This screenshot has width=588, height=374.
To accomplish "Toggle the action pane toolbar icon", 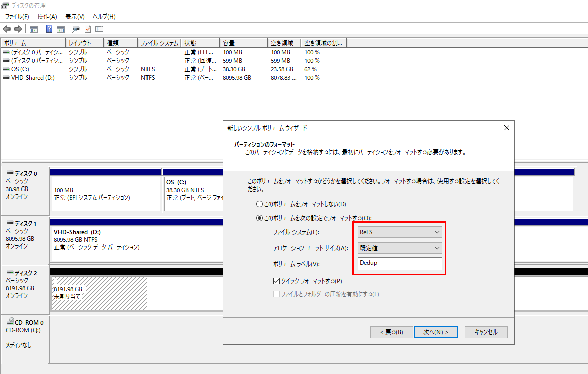I will pos(60,29).
